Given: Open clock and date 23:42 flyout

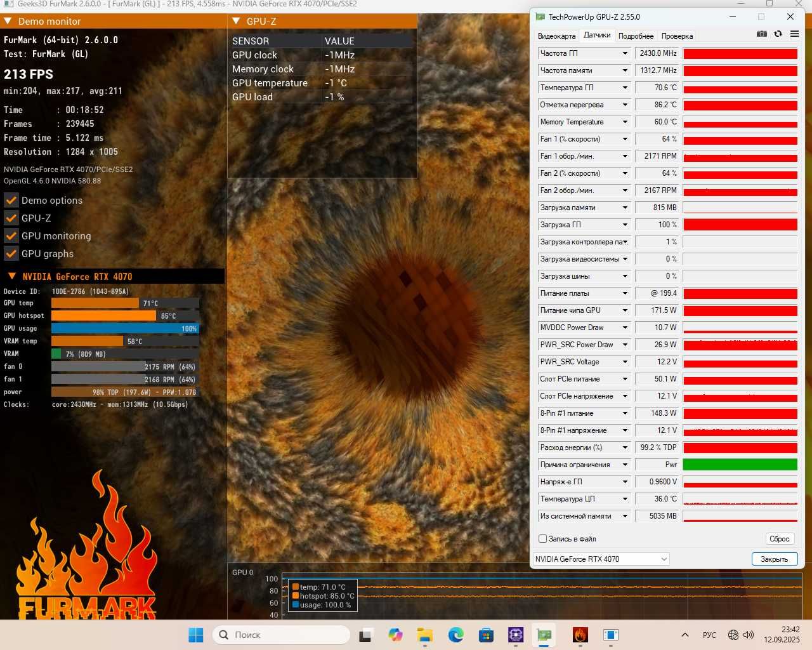Looking at the screenshot, I should [782, 635].
